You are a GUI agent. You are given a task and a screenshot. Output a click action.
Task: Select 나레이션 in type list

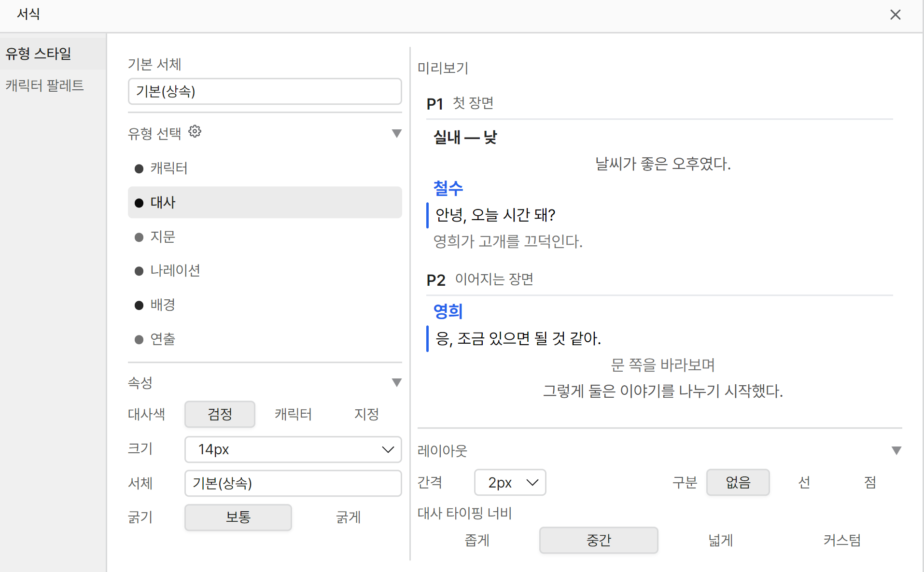click(265, 270)
